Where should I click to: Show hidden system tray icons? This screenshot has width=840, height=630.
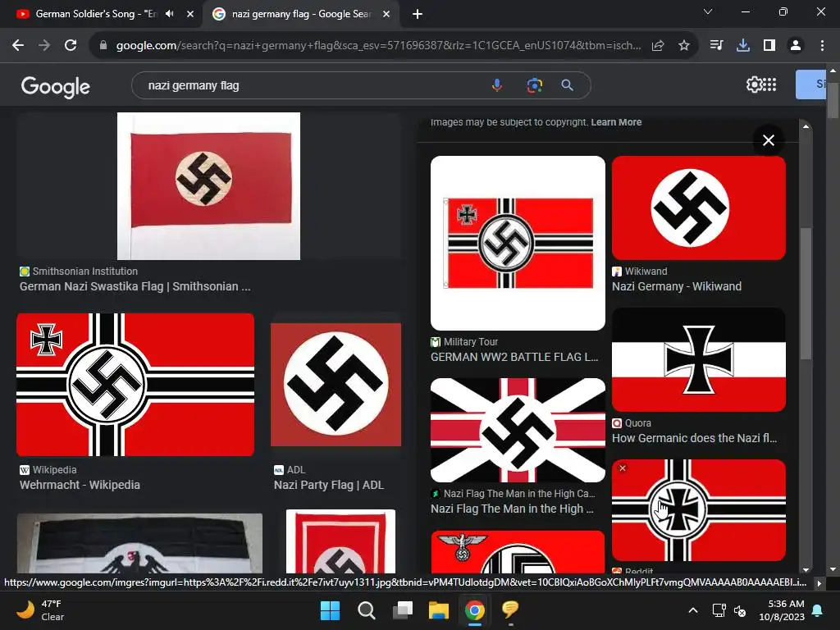(x=692, y=610)
